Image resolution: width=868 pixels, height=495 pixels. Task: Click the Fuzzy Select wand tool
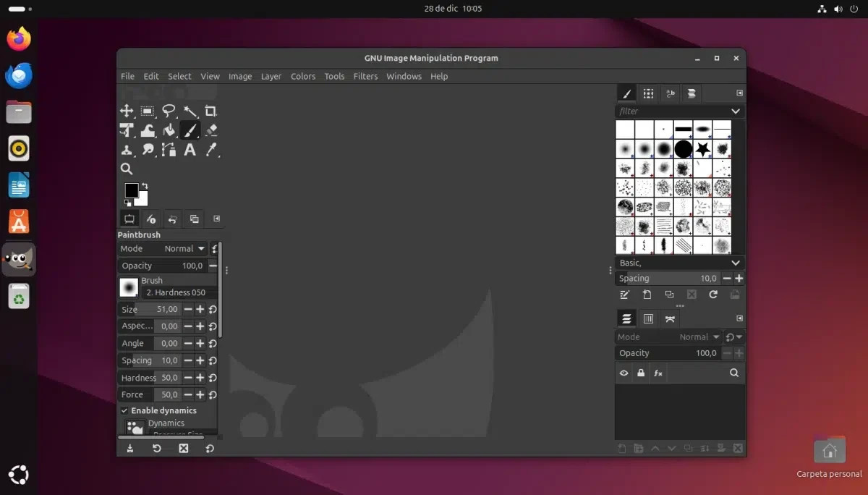click(x=190, y=111)
